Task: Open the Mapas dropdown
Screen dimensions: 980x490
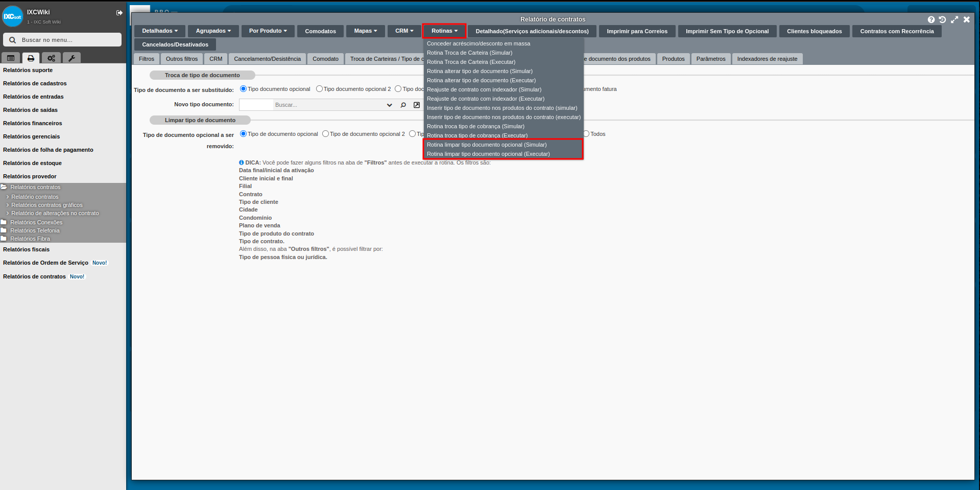Action: [x=366, y=31]
